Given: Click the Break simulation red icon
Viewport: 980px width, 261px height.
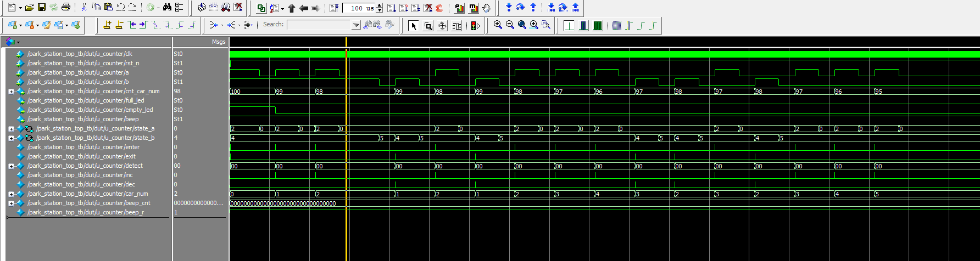Looking at the screenshot, I should (x=428, y=8).
